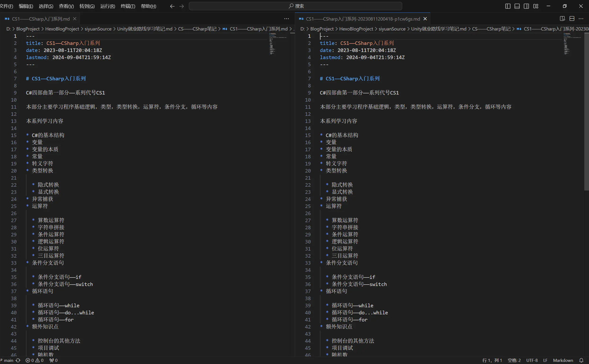Open the errors and warnings status indicator

(35, 360)
